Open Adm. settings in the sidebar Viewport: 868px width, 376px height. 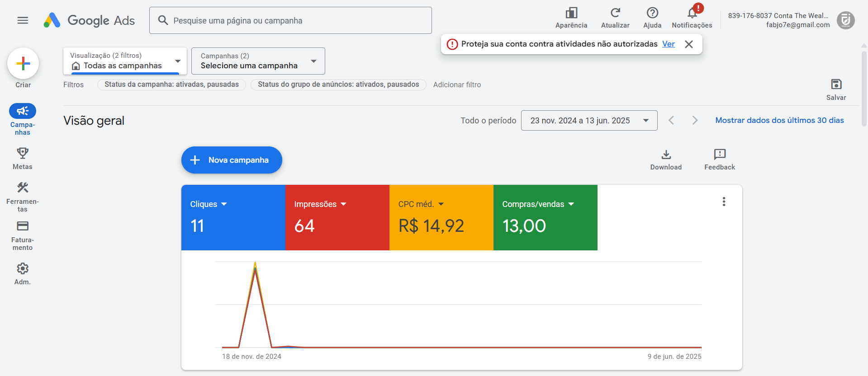pyautogui.click(x=23, y=274)
